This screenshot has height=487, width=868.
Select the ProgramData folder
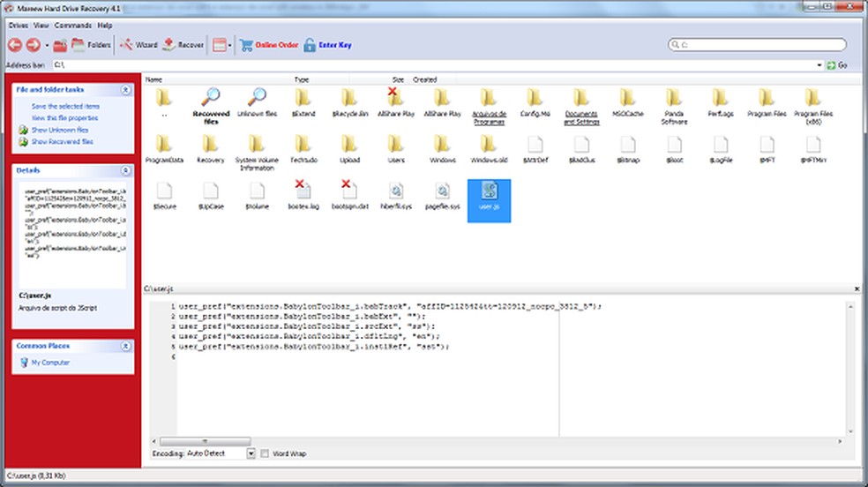point(164,149)
